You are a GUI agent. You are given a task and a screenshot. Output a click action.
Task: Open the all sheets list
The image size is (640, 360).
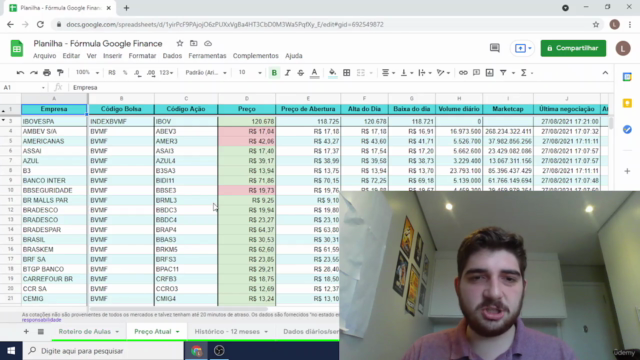coord(40,331)
